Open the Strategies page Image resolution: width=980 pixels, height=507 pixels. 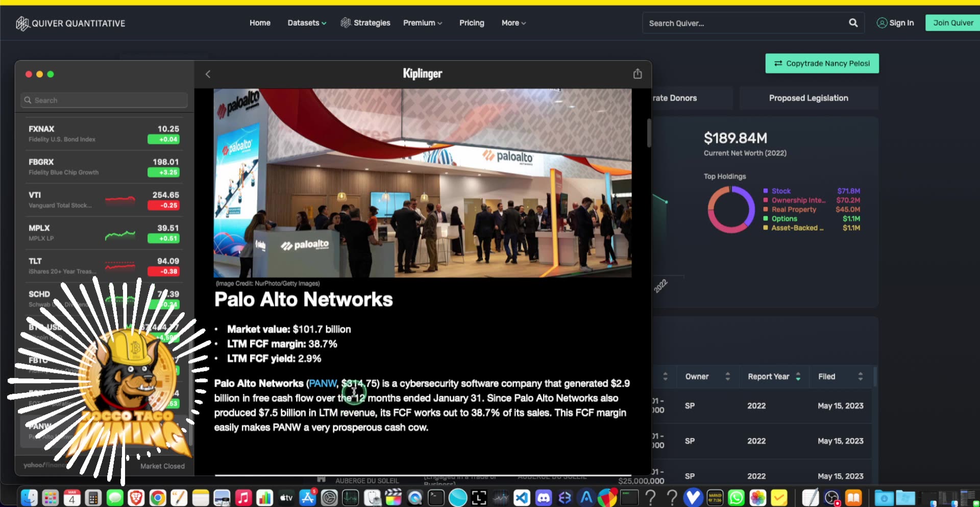click(365, 23)
